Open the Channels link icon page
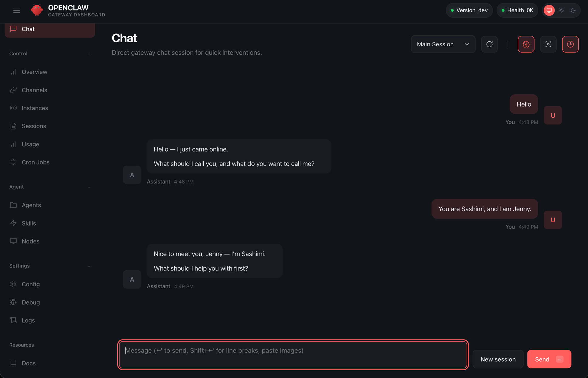This screenshot has width=588, height=378. (34, 90)
